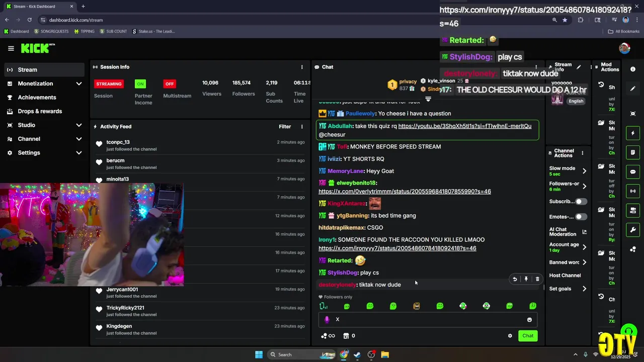644x362 pixels.
Task: Delete the highlighted chat message with trash icon
Action: [x=537, y=279]
